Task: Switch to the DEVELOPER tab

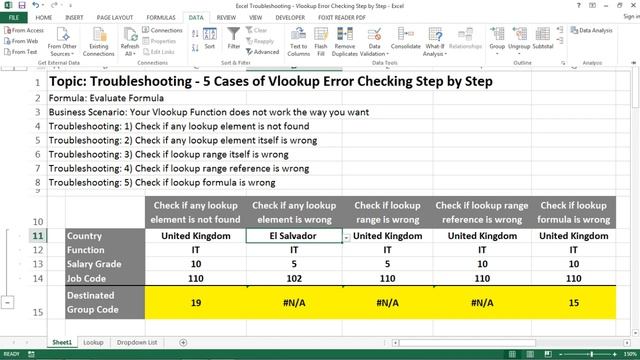Action: [x=290, y=18]
